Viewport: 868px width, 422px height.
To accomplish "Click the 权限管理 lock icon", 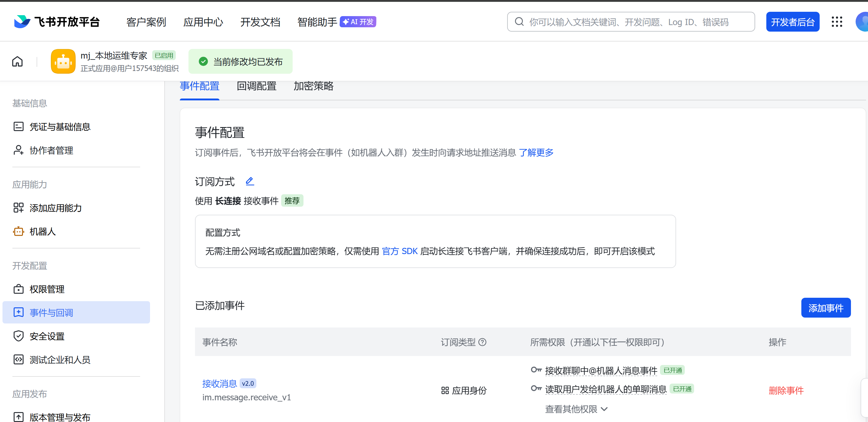I will click(19, 289).
